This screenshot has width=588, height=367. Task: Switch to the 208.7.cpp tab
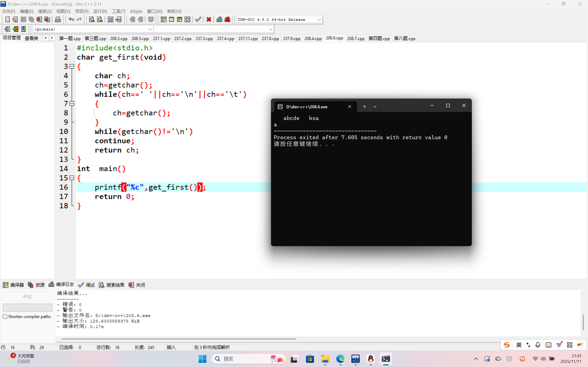(356, 38)
